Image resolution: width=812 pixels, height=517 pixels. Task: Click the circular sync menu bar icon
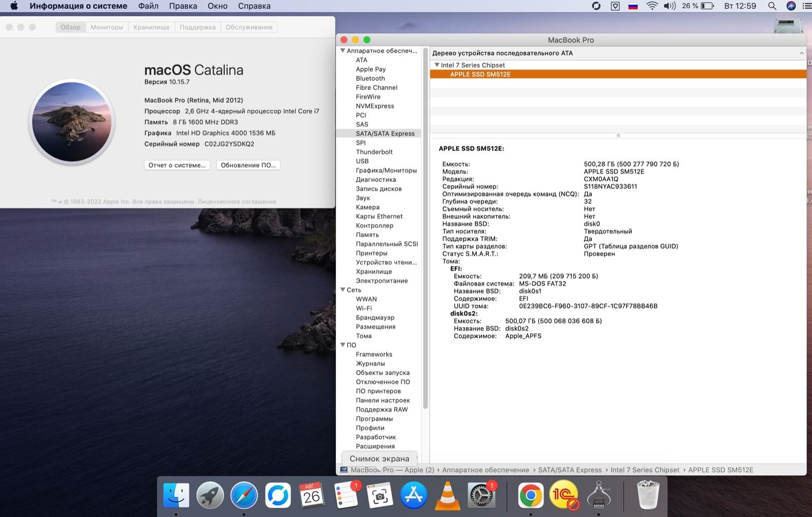coord(596,6)
